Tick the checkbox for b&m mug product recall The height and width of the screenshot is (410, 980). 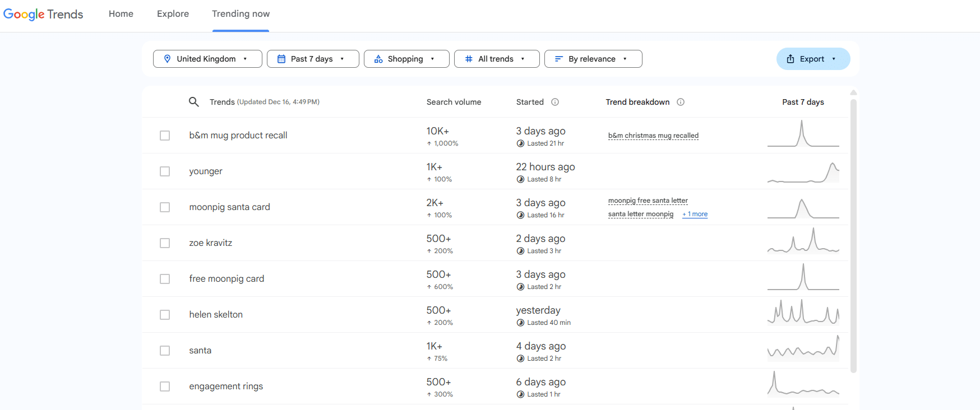[x=165, y=136]
